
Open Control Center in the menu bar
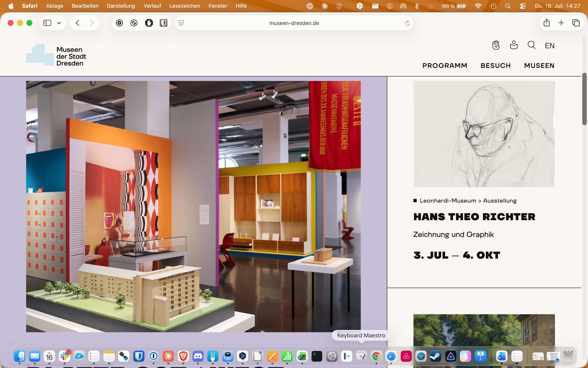tap(523, 6)
